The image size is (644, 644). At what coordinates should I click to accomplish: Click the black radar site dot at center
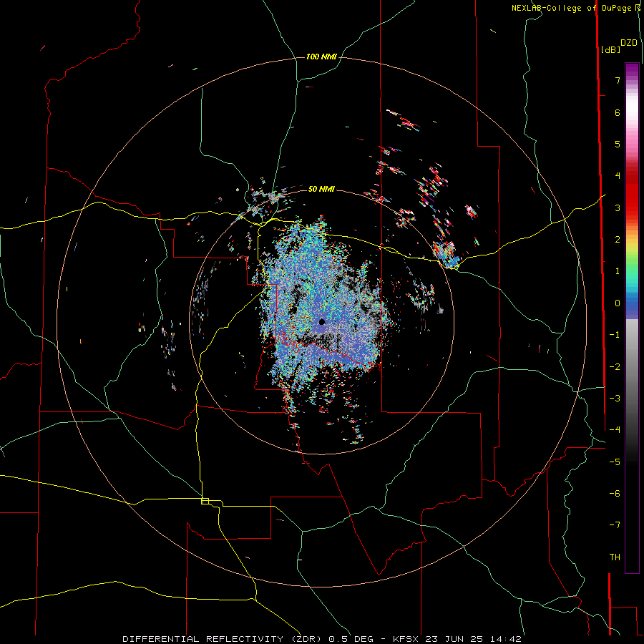(322, 321)
